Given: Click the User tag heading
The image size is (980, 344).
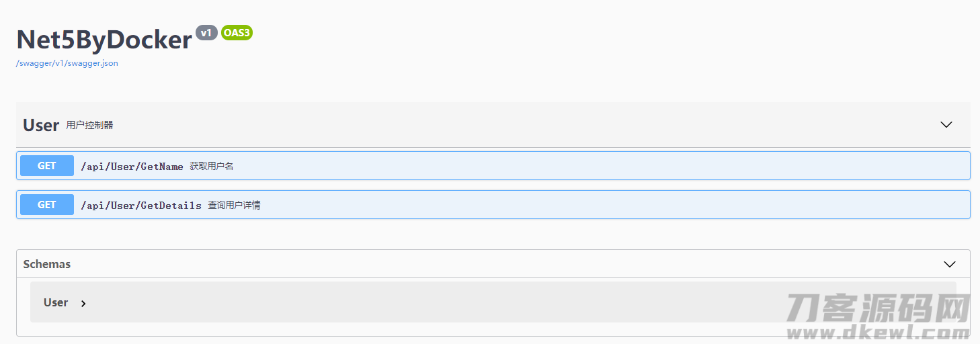Looking at the screenshot, I should 41,125.
